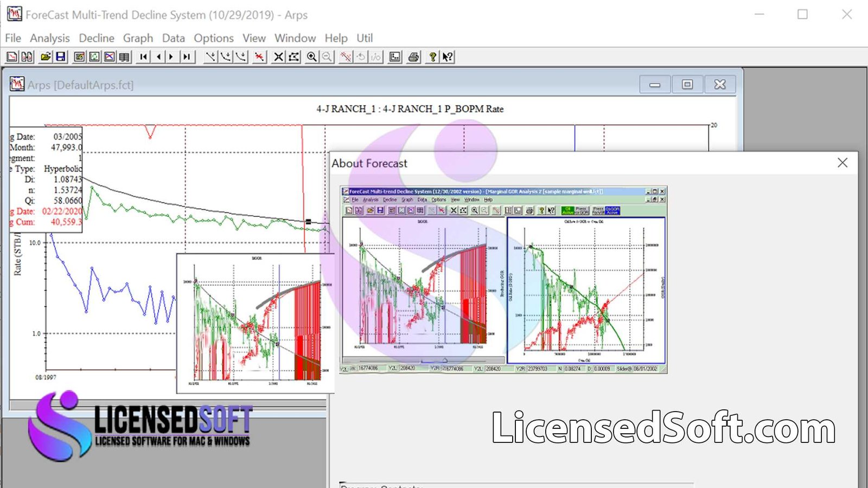Minimize the Arps [DefaultArps.fct] child window

tap(655, 85)
